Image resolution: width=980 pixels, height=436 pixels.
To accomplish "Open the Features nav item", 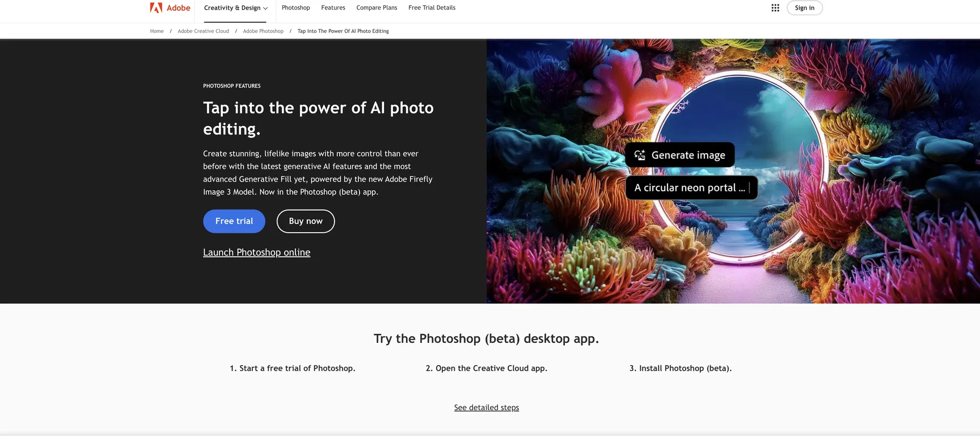I will click(x=333, y=7).
